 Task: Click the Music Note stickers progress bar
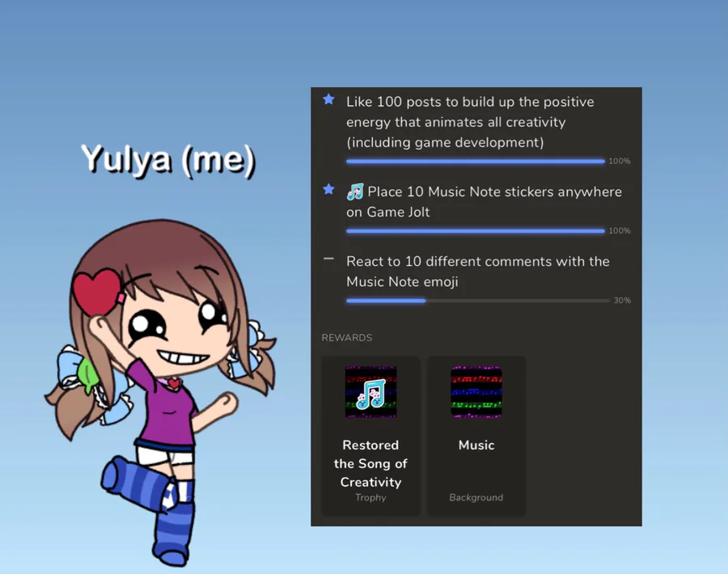476,231
